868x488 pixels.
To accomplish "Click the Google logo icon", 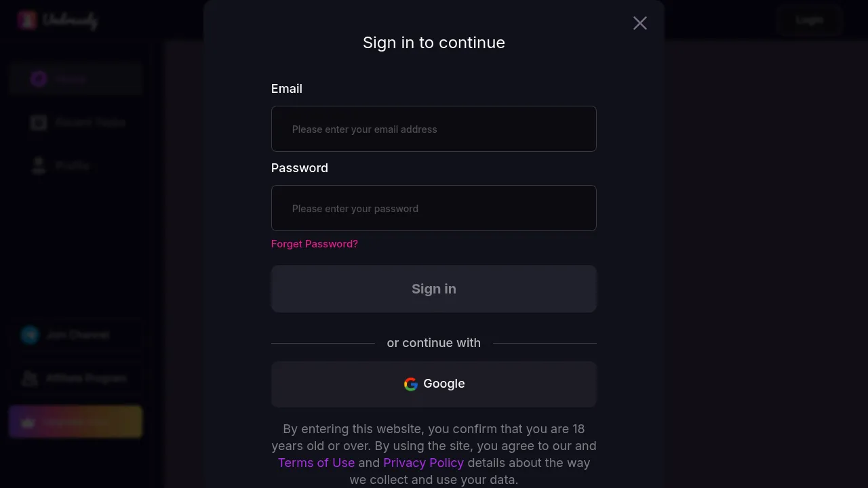I will coord(411,384).
